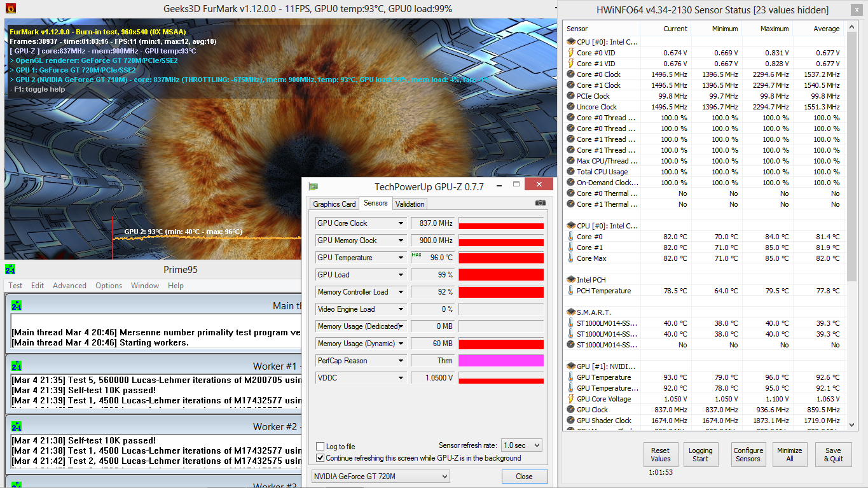
Task: Switch to GPU-Z Validation tab
Action: tap(410, 204)
